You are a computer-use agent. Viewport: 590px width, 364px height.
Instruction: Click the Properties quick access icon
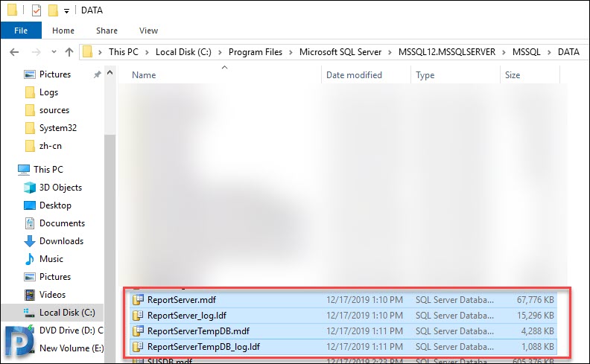coord(36,10)
